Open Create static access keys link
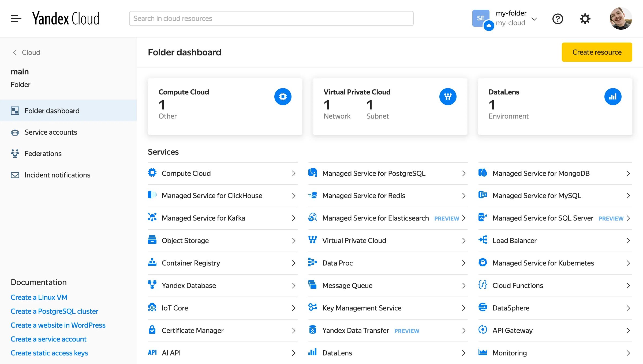Screen dimensions: 643x364 tap(49, 353)
